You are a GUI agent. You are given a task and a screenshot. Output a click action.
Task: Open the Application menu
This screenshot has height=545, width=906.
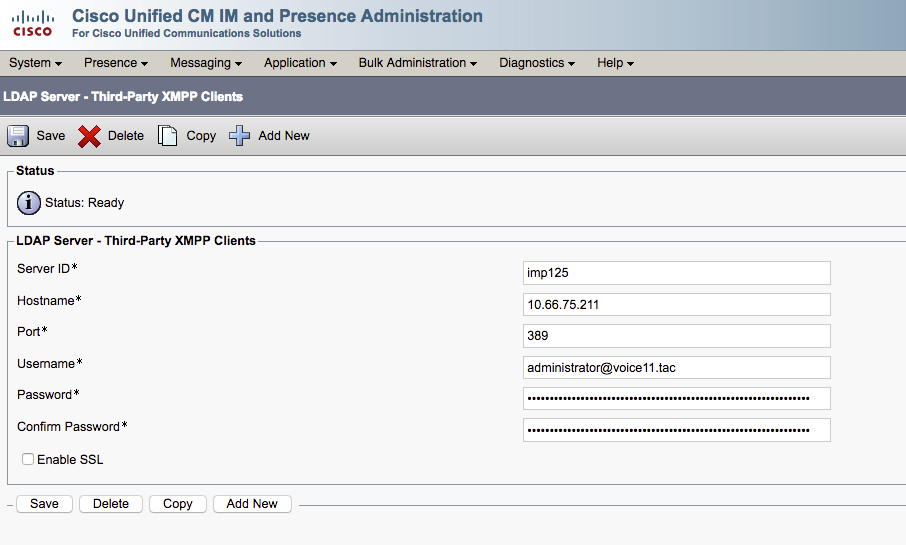click(x=300, y=63)
